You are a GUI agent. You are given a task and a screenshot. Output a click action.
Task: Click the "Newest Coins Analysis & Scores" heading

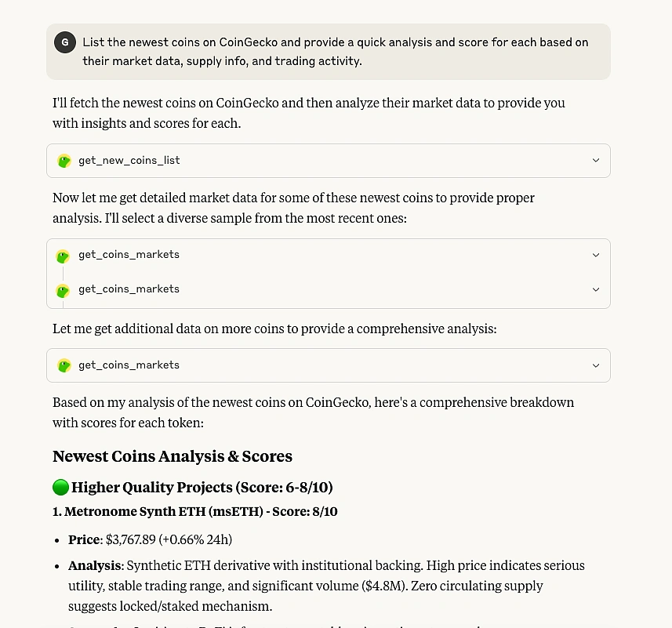pyautogui.click(x=173, y=456)
